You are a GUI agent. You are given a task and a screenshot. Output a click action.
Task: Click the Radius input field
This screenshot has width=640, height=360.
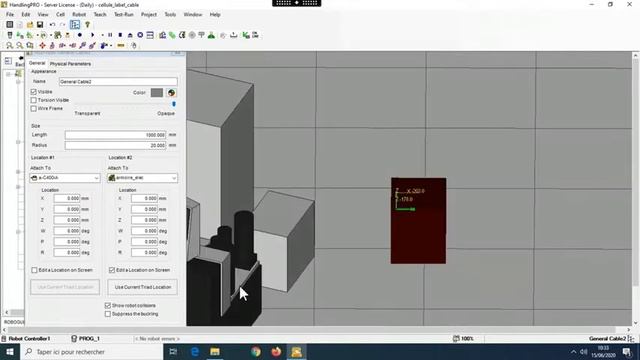[x=116, y=145]
